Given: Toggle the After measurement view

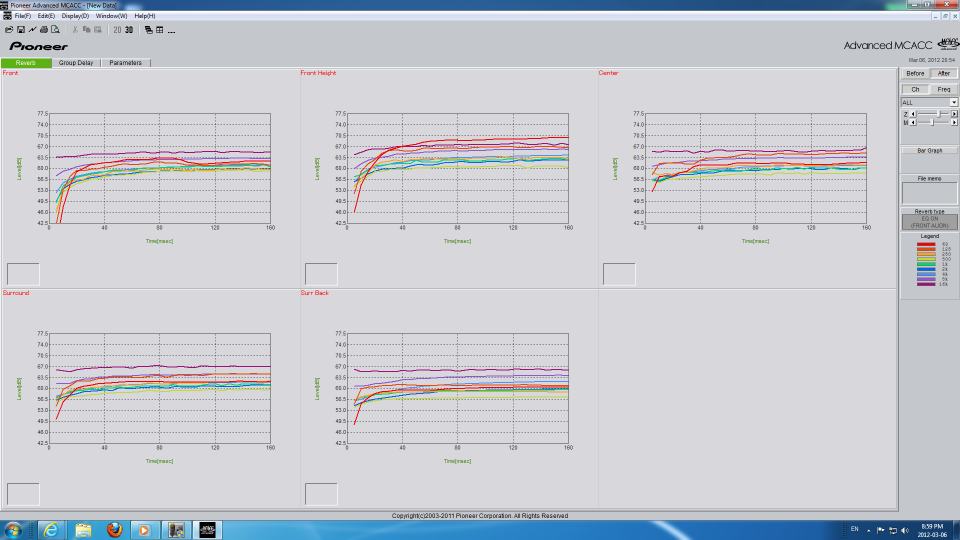Looking at the screenshot, I should click(x=943, y=73).
